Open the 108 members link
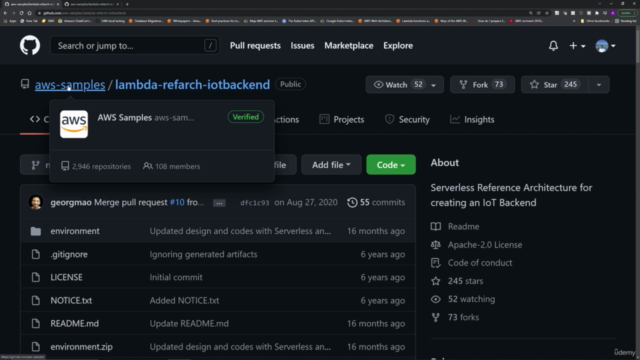This screenshot has height=360, width=640. point(172,166)
